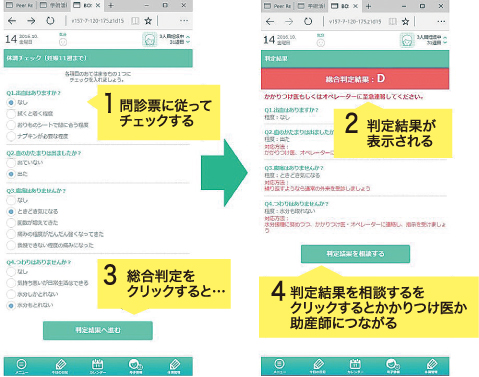Open the browser ellipsis menu on the results window
This screenshot has height=377, width=479.
click(x=441, y=21)
